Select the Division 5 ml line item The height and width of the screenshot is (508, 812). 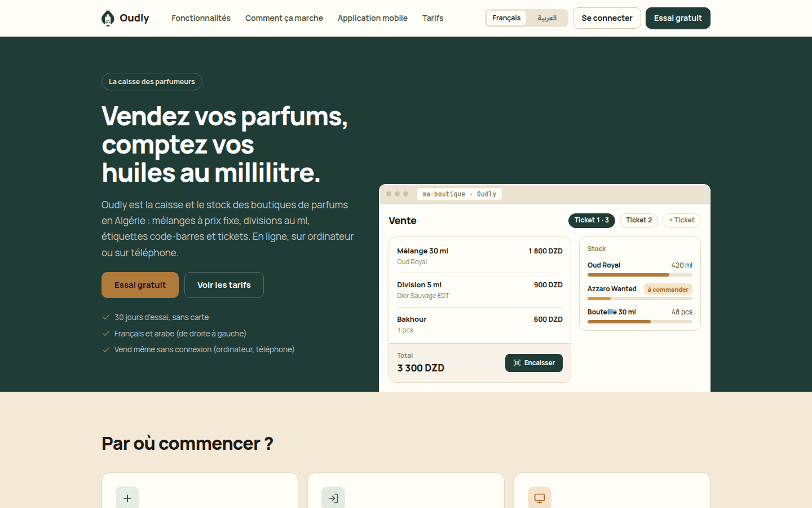point(480,290)
